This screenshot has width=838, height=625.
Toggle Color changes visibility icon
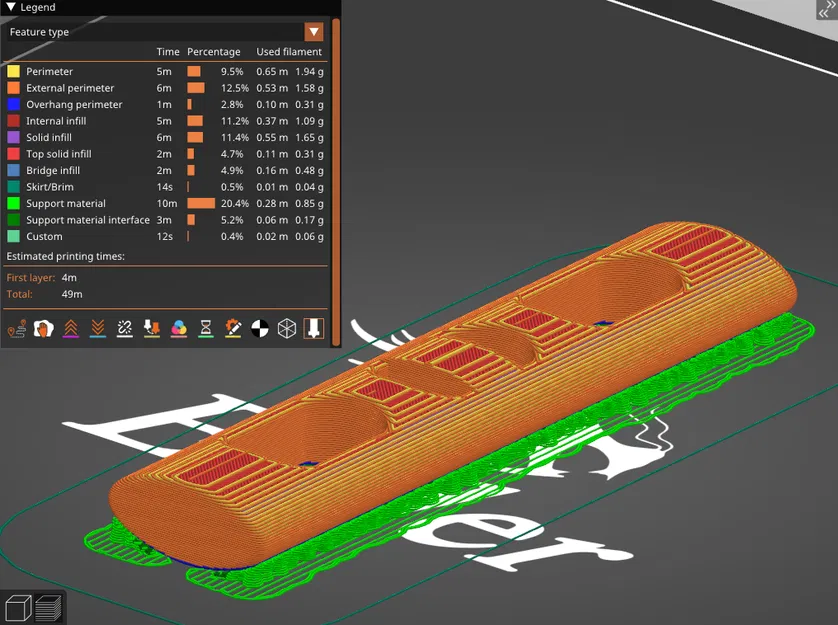(x=179, y=328)
